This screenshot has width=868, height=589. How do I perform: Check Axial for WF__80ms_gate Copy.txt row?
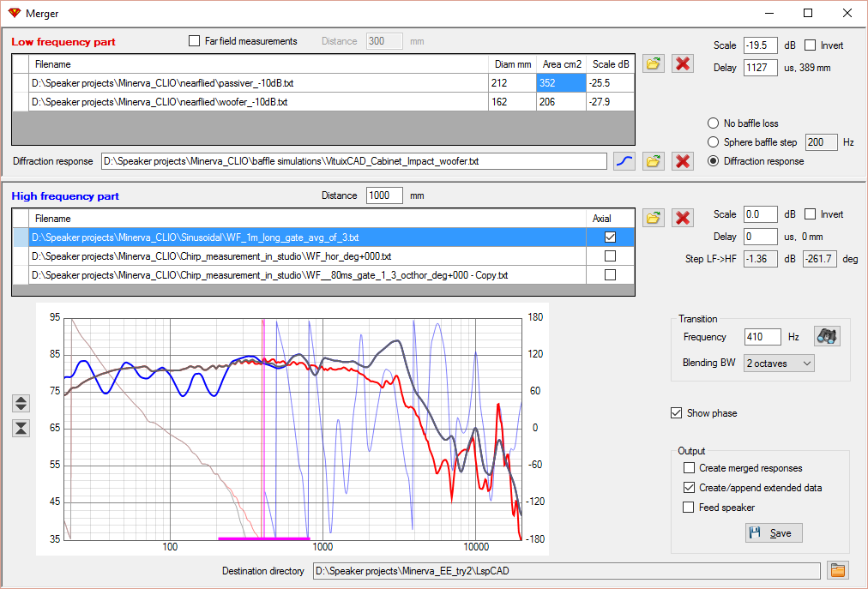click(x=610, y=274)
